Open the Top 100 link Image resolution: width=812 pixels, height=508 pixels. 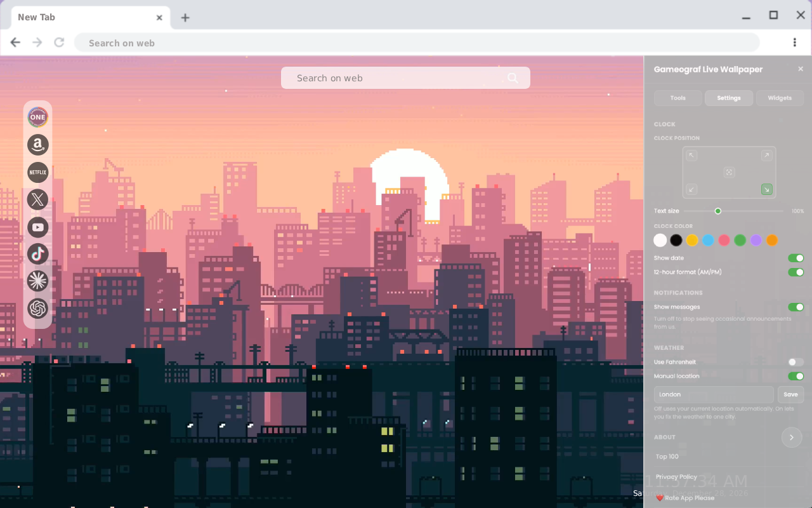click(667, 457)
